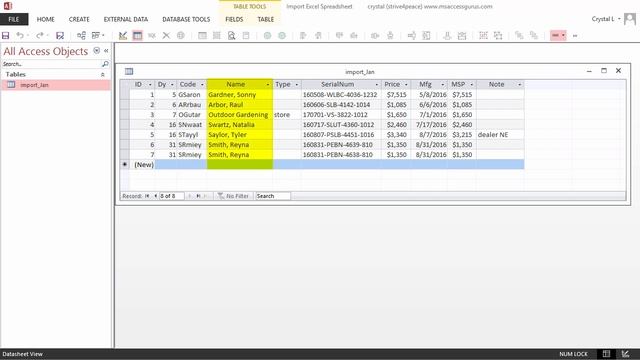Image resolution: width=640 pixels, height=360 pixels.
Task: Click the Save As icon with pencil
Action: pyautogui.click(x=60, y=36)
